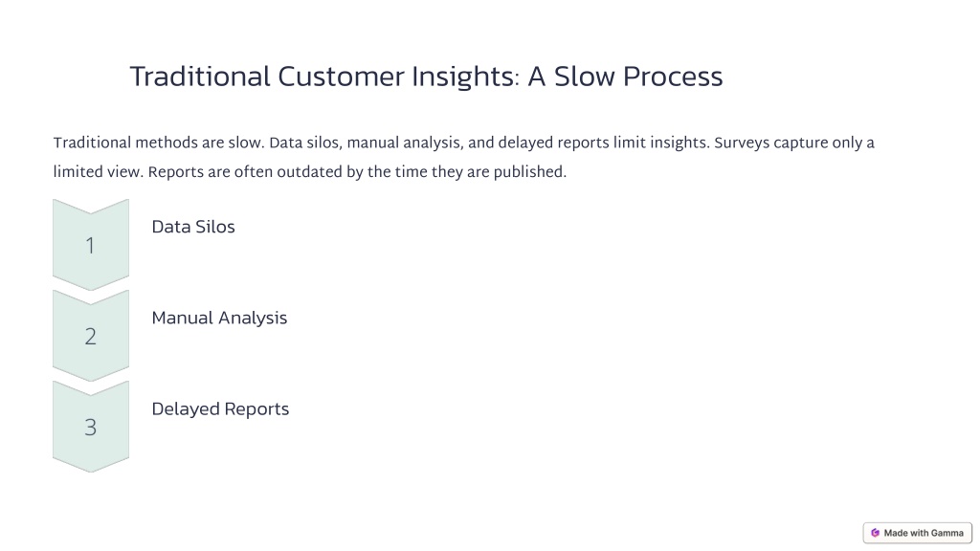
Task: Click the Made with Gamma badge
Action: pyautogui.click(x=918, y=533)
